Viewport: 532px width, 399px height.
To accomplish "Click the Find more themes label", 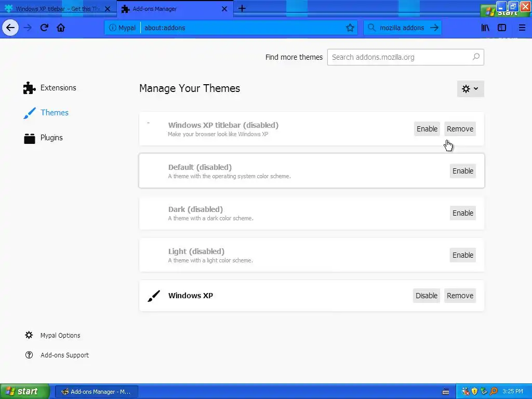I will click(294, 57).
